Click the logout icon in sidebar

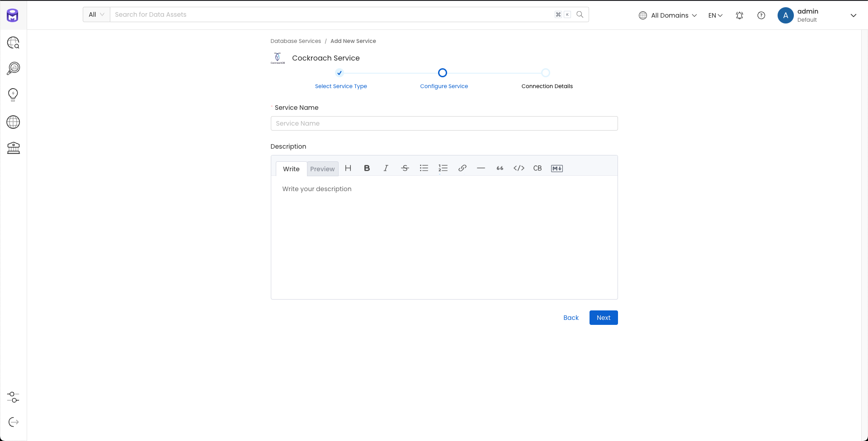point(14,422)
